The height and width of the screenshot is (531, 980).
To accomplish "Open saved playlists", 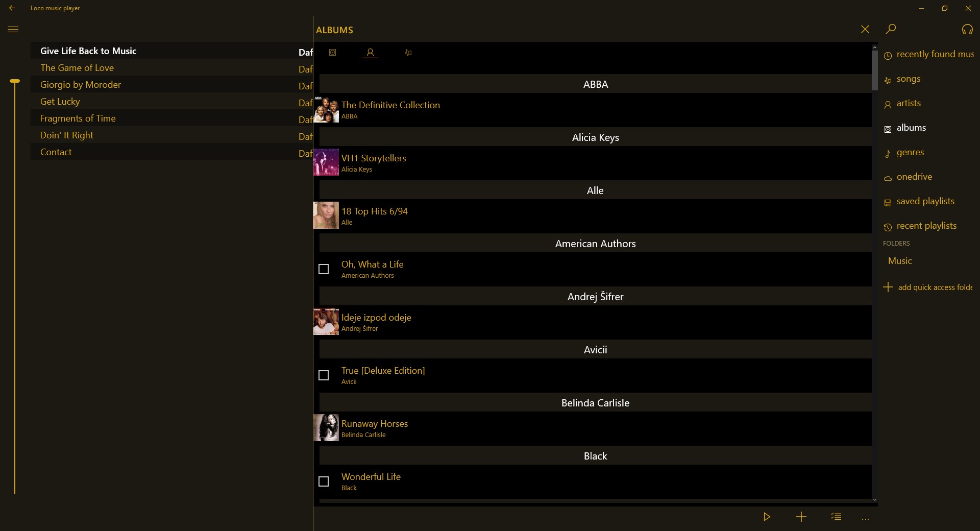I will [x=925, y=201].
